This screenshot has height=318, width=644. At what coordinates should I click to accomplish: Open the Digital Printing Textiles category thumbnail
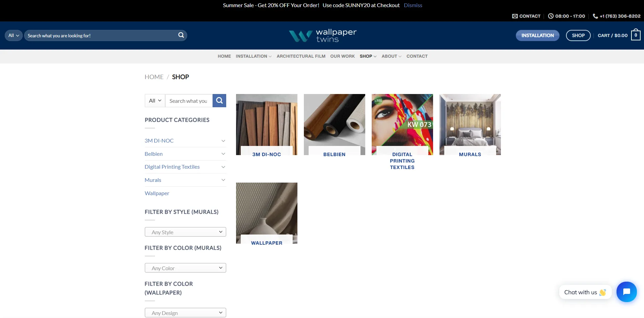click(x=402, y=125)
